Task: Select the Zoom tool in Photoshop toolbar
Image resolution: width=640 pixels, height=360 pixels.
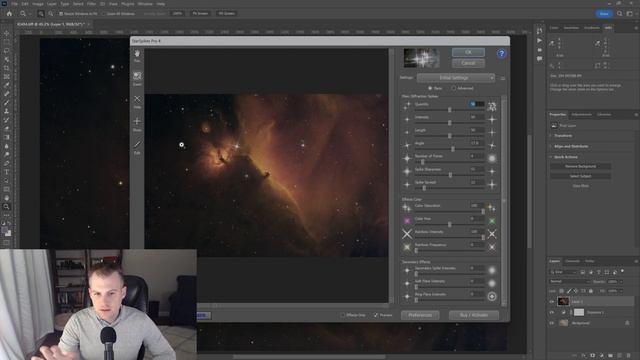Action: [6, 207]
